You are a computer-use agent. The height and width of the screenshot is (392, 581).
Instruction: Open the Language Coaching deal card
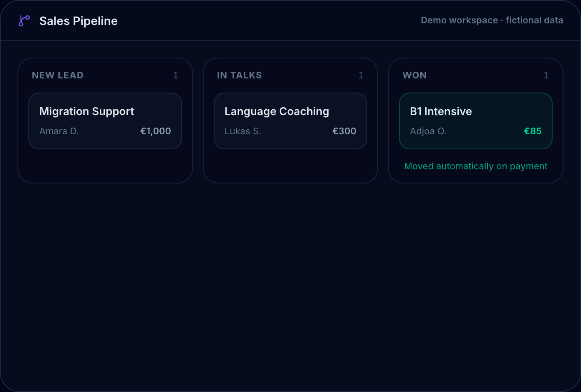click(x=290, y=121)
